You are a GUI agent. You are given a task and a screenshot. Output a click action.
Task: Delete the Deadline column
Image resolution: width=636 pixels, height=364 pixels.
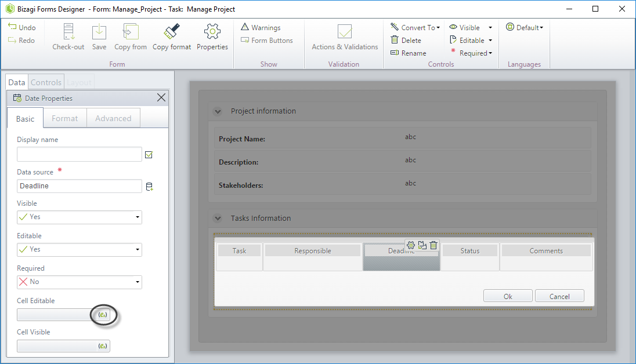pos(433,245)
